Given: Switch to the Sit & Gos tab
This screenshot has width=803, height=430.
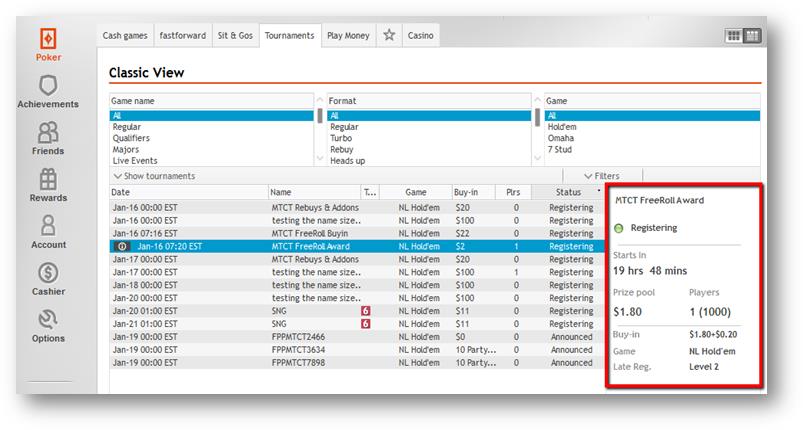Looking at the screenshot, I should [235, 35].
